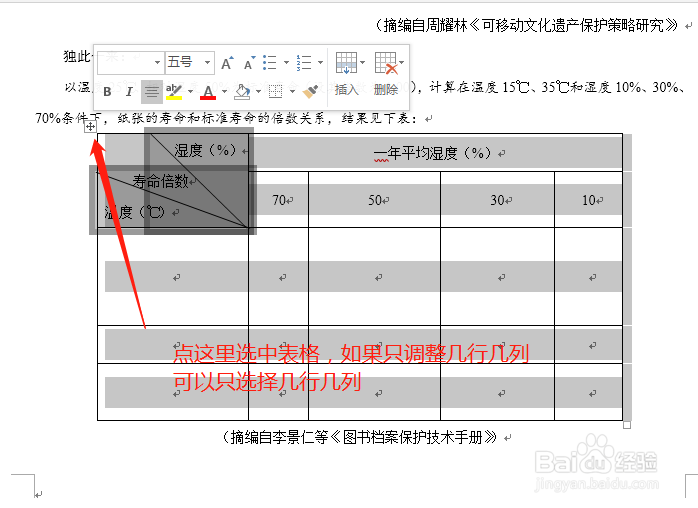
Task: Apply yellow text highlight color
Action: coord(173,91)
